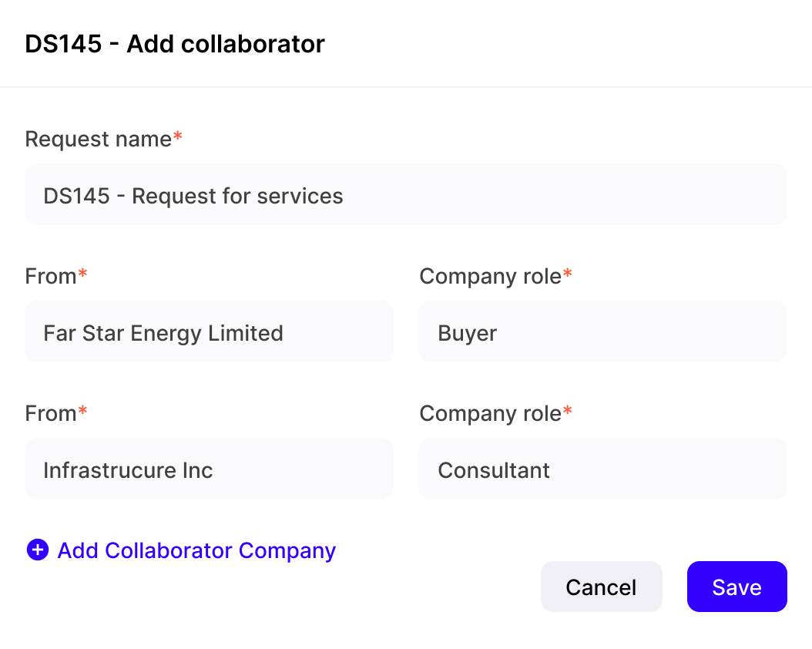Open the Consultant company role field
This screenshot has width=812, height=649.
[x=602, y=469]
